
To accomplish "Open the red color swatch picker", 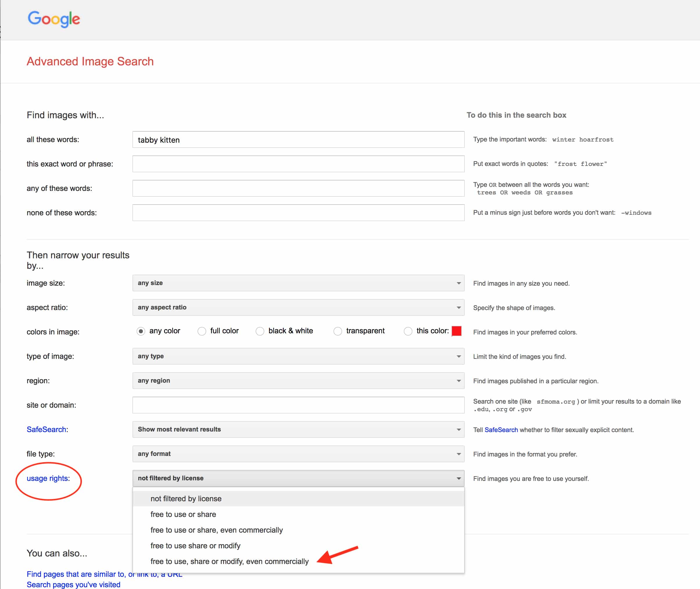I will point(456,331).
